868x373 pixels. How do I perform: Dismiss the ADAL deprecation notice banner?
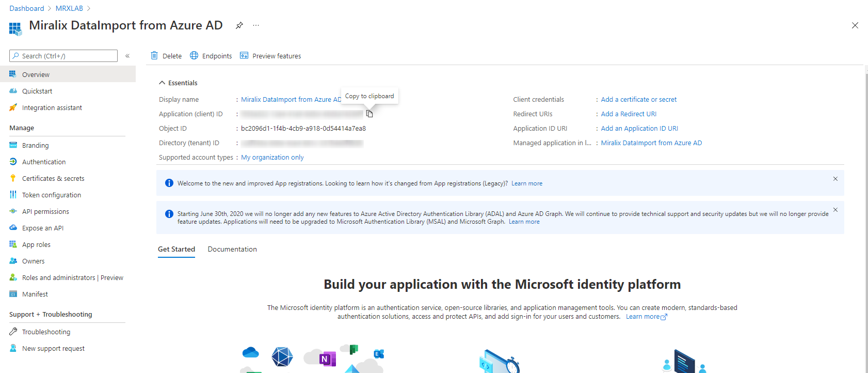(835, 210)
